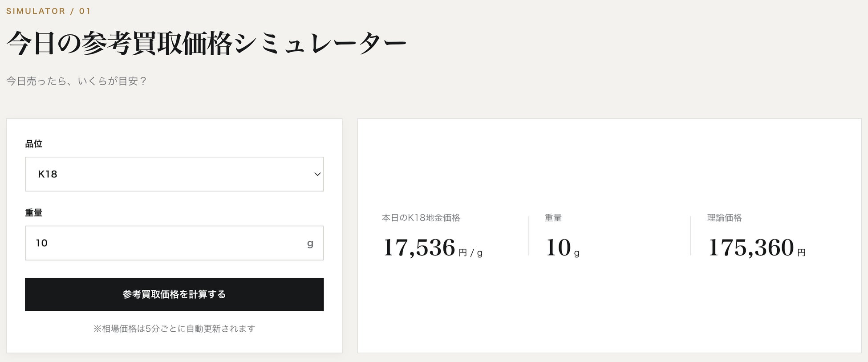Open the 品位 K18 dropdown
Image resolution: width=868 pixels, height=362 pixels.
pyautogui.click(x=174, y=174)
